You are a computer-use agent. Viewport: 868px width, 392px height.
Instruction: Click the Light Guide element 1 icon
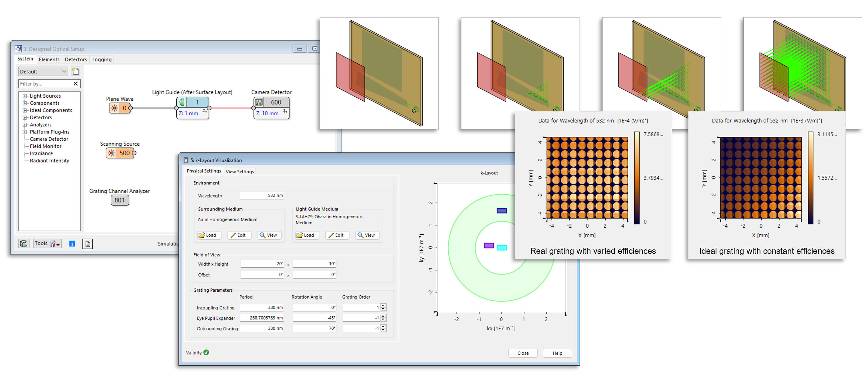pyautogui.click(x=182, y=103)
